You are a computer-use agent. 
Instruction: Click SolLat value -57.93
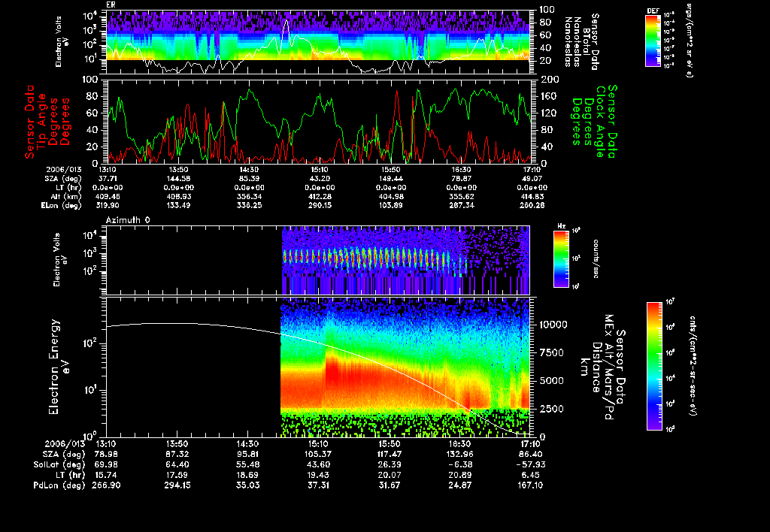530,464
